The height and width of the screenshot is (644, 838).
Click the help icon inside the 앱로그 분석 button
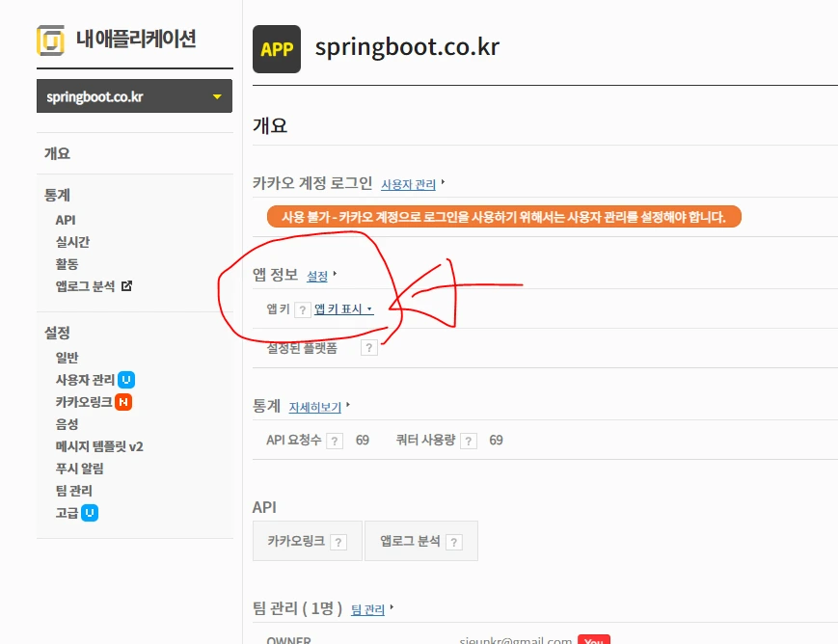click(454, 543)
